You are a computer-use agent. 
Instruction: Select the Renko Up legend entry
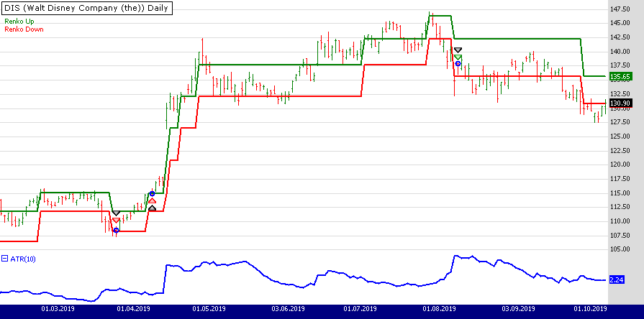pyautogui.click(x=18, y=23)
